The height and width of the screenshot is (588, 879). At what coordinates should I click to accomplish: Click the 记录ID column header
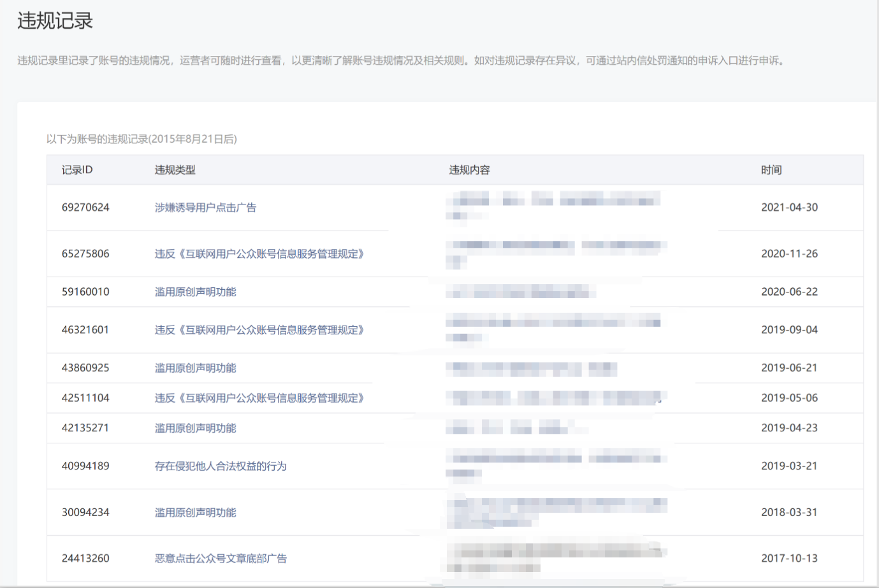[x=77, y=170]
